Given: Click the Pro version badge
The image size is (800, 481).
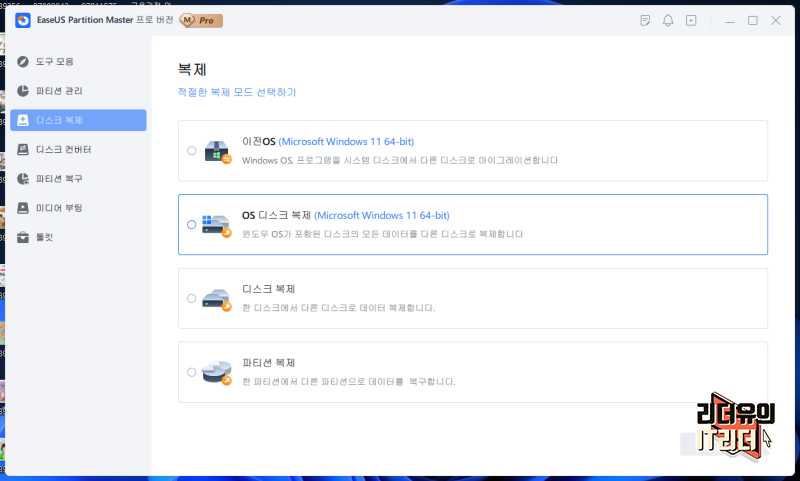Looking at the screenshot, I should point(202,20).
